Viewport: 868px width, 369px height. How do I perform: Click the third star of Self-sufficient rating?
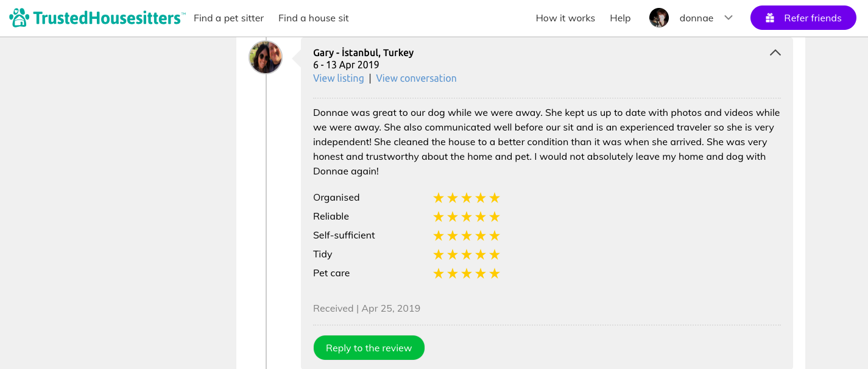(x=467, y=235)
